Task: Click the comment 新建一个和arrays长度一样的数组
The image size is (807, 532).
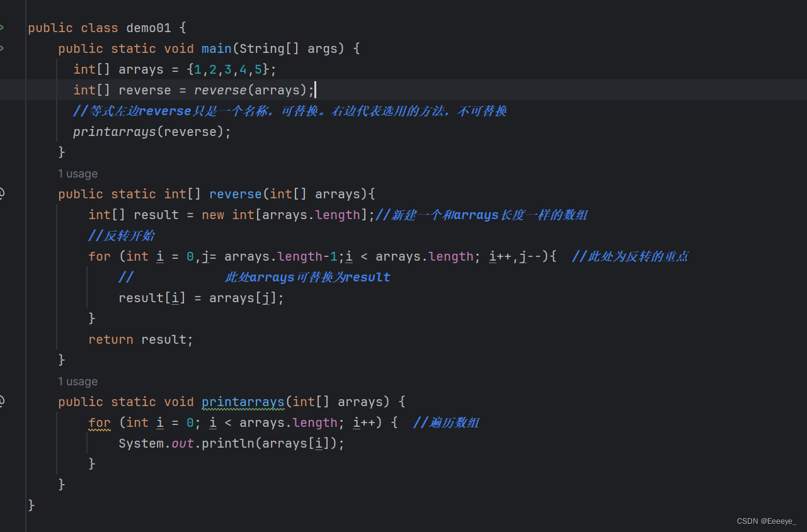Action: [481, 215]
